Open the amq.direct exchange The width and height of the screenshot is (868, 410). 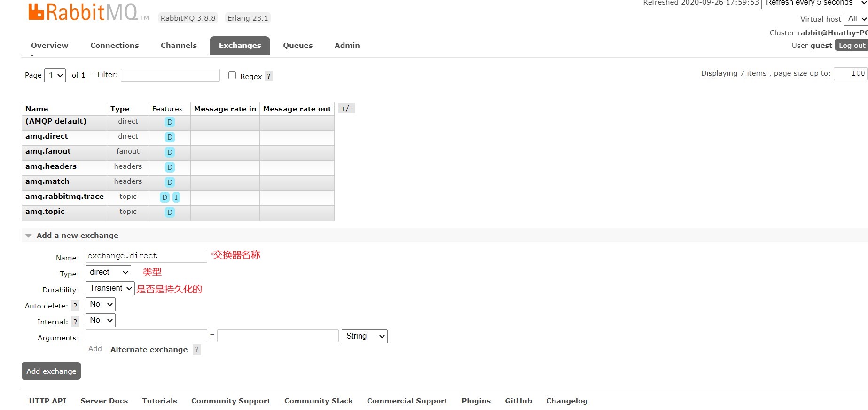tap(47, 136)
